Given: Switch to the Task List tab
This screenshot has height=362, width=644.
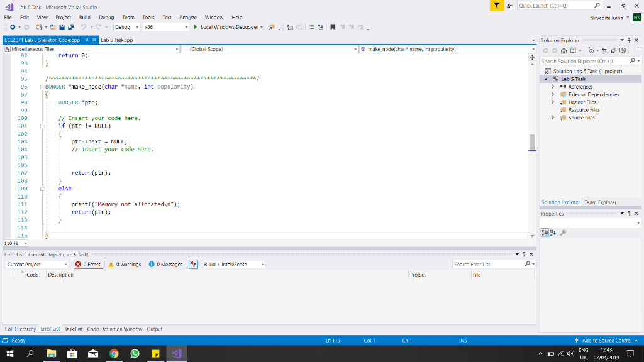Looking at the screenshot, I should click(x=74, y=329).
